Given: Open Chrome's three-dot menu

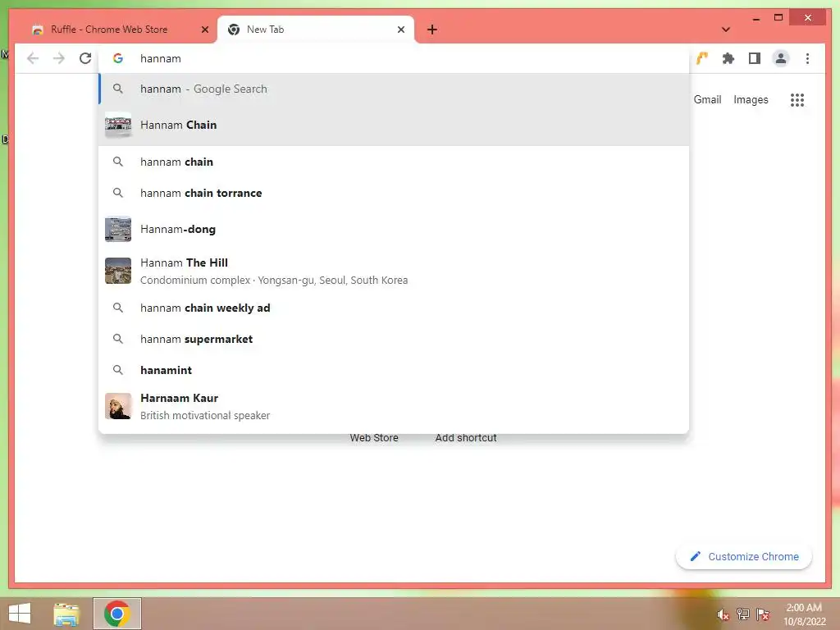Looking at the screenshot, I should tap(807, 58).
